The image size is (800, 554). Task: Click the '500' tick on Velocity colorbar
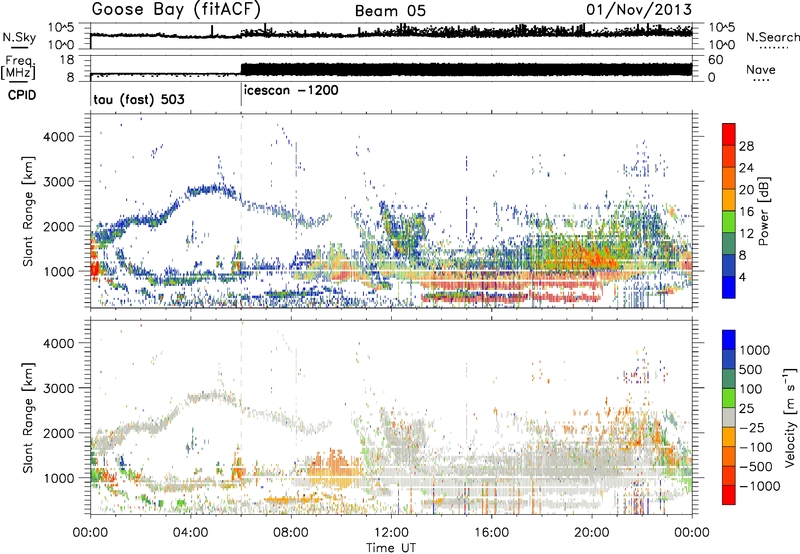(x=750, y=370)
